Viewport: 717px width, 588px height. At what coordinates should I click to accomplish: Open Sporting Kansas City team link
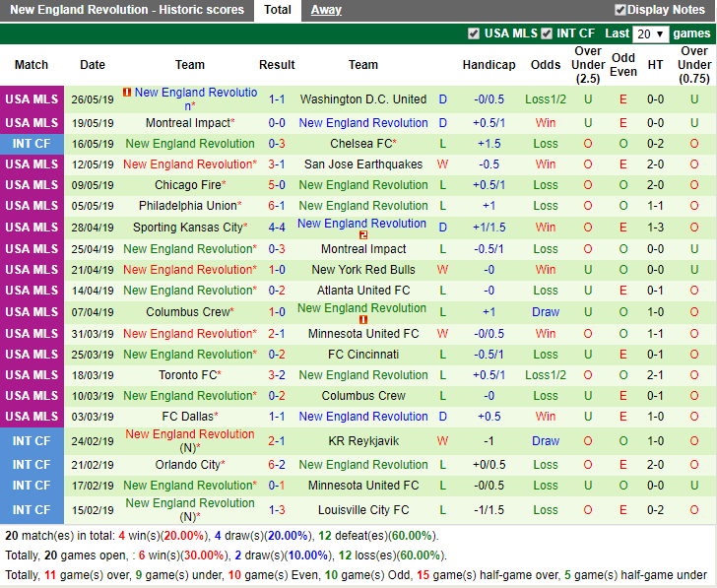click(187, 228)
